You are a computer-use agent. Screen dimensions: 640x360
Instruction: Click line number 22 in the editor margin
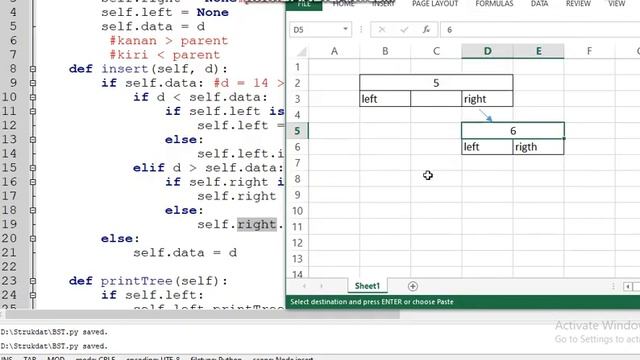click(9, 267)
